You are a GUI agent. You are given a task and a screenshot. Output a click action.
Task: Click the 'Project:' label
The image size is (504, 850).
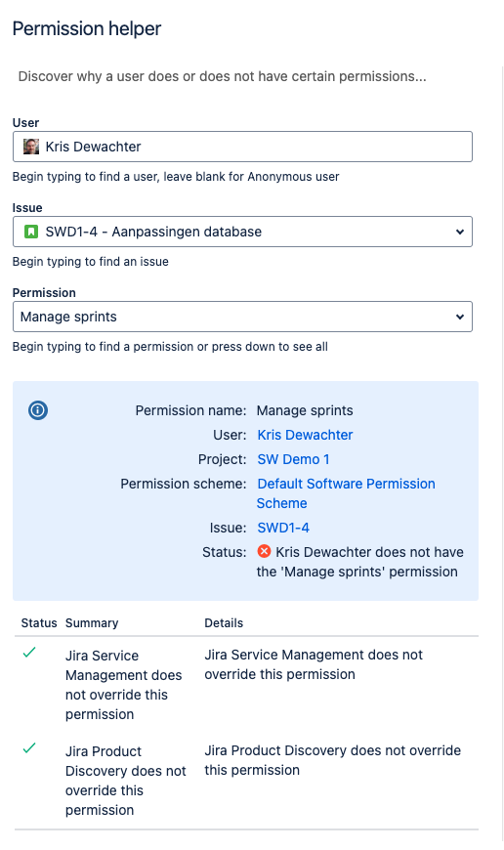222,460
